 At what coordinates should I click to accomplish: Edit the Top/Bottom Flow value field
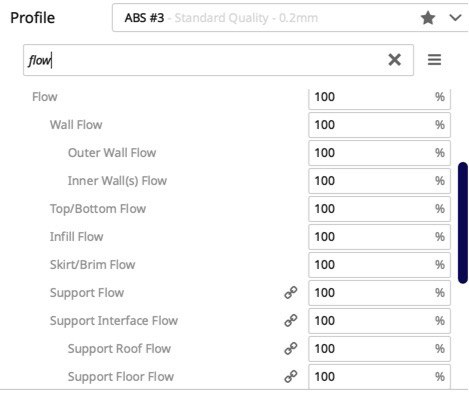click(x=379, y=209)
